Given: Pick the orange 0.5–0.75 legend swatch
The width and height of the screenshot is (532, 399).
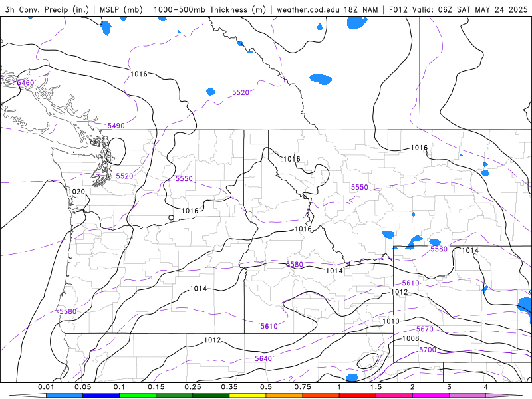Looking at the screenshot, I should [285, 396].
